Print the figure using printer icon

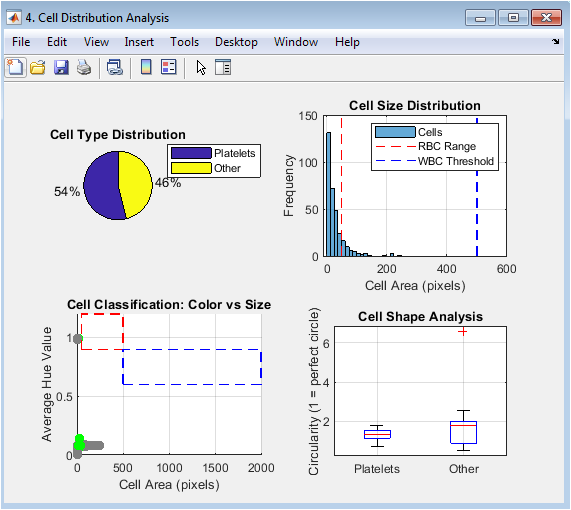(x=84, y=67)
